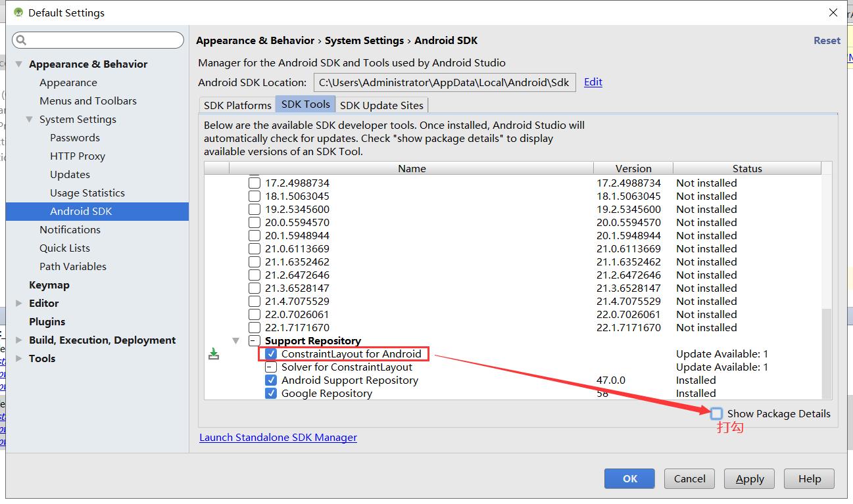This screenshot has height=504, width=853.
Task: Click the search magnifier icon in settings search
Action: tap(21, 41)
